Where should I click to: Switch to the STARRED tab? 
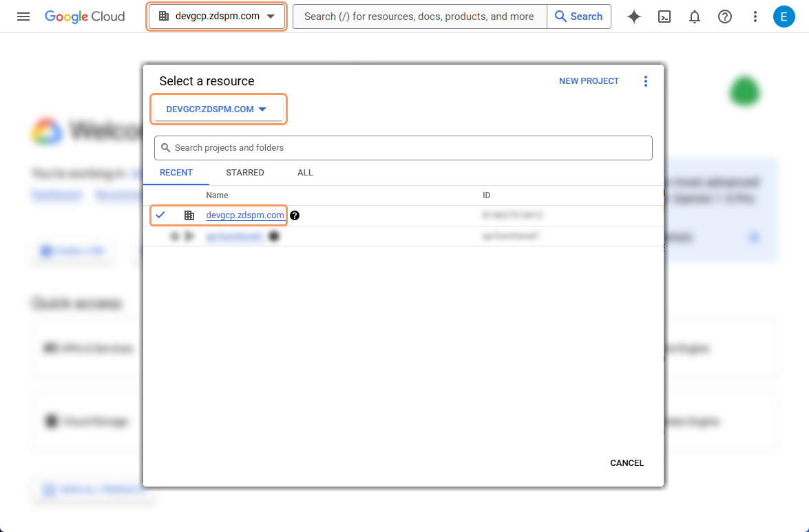[244, 173]
